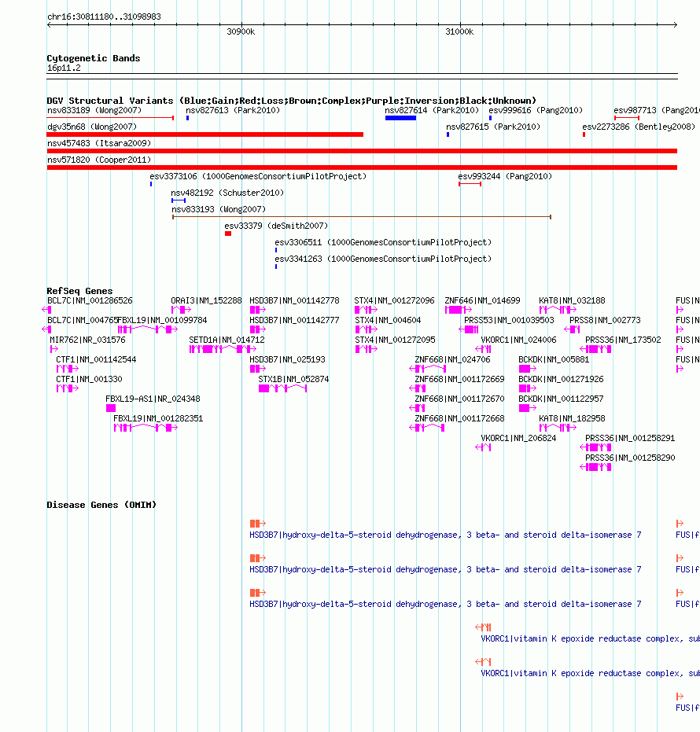This screenshot has height=732, width=700.
Task: Select the STX4|NM_001272096 gene glyph
Action: (366, 310)
